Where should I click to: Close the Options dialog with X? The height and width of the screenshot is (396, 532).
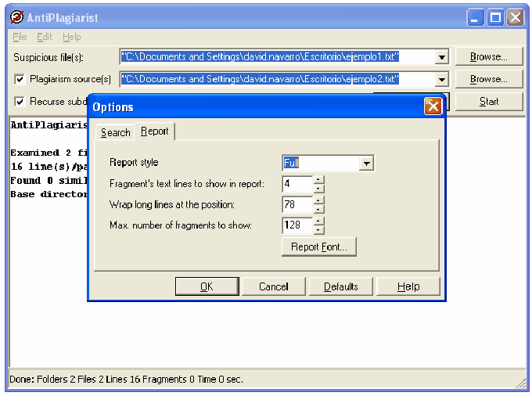point(433,106)
